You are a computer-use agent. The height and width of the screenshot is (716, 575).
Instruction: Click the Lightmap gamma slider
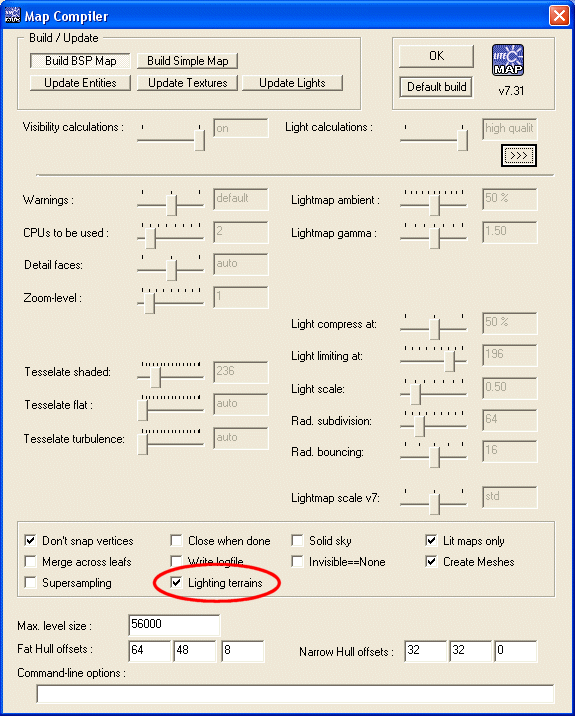click(434, 236)
